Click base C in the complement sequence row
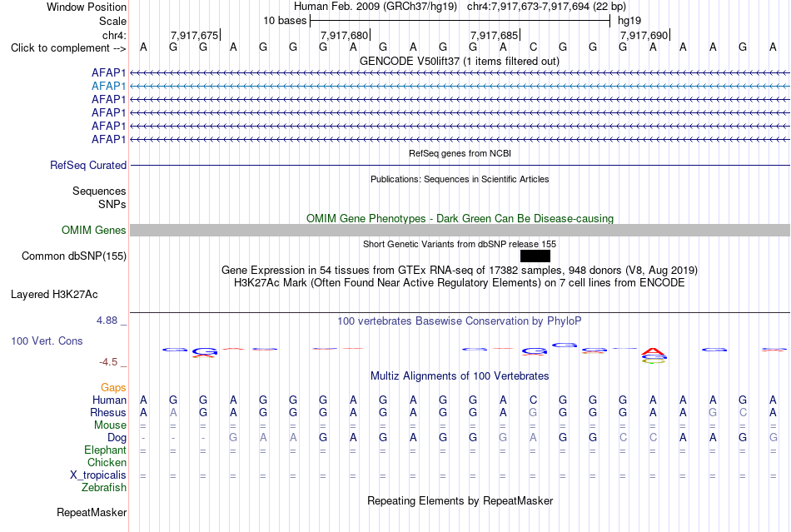The width and height of the screenshot is (791, 532). (533, 47)
